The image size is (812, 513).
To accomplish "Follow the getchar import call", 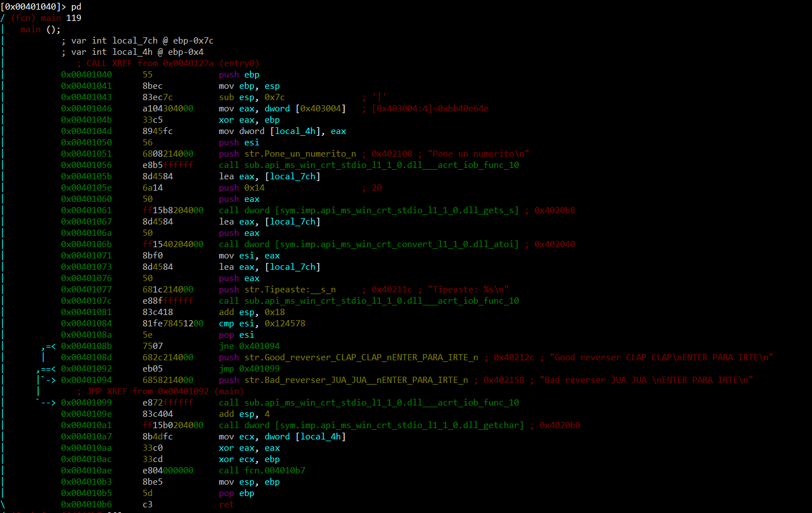I will click(x=371, y=425).
